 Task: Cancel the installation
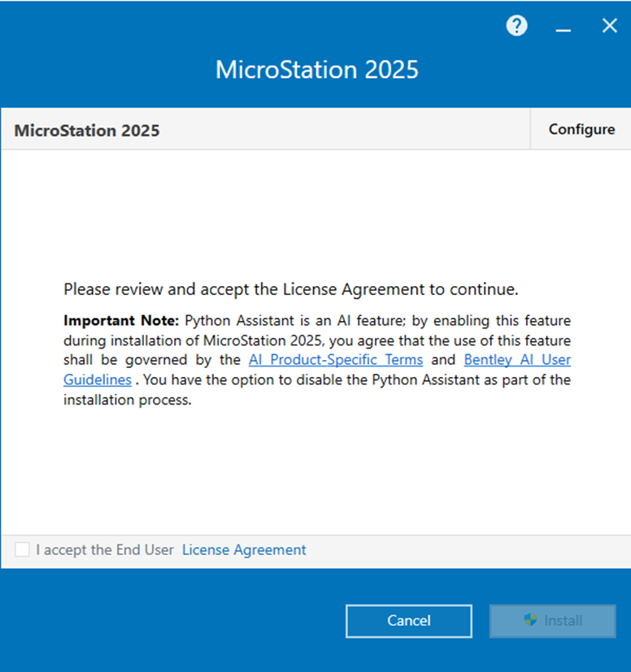pyautogui.click(x=409, y=621)
